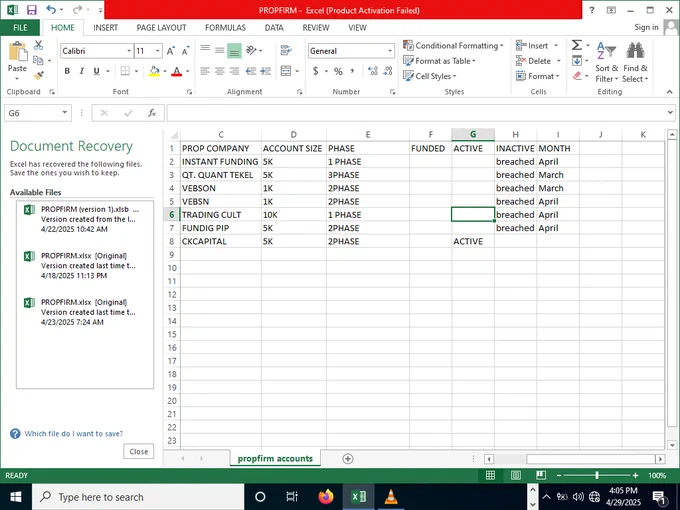Click the Comma style icon
Viewport: 680px width, 510px height.
[353, 71]
